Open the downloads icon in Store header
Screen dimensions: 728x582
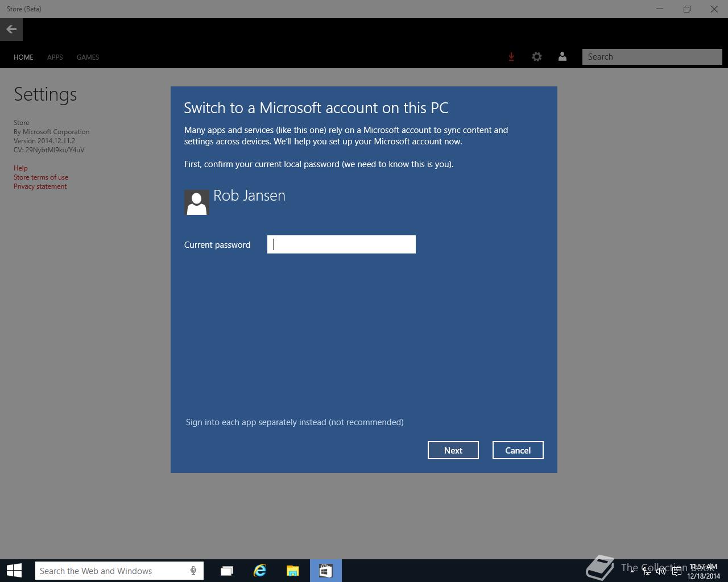click(x=511, y=57)
